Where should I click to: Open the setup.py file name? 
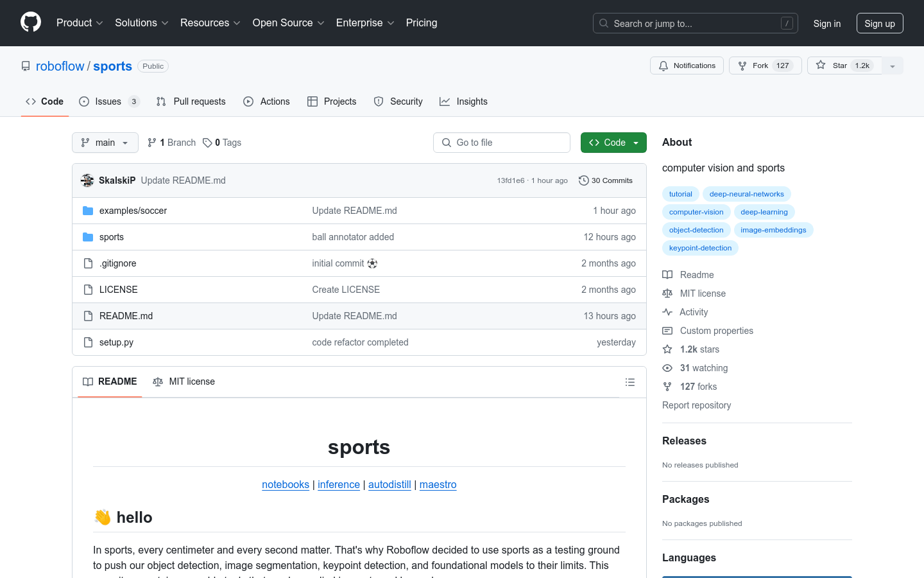tap(116, 342)
